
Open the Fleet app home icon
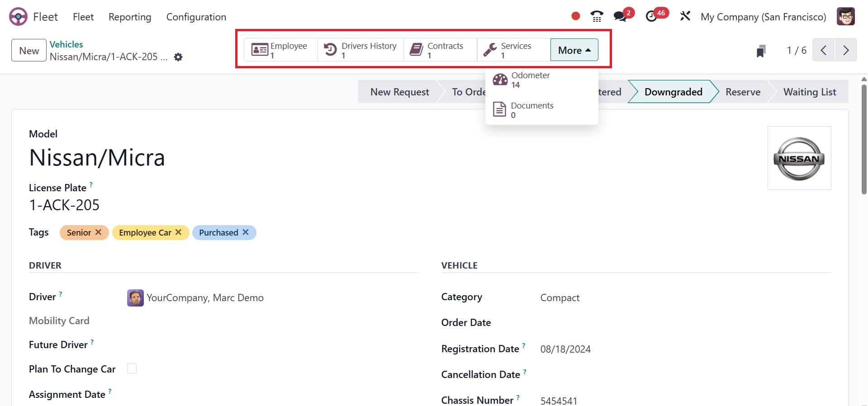pos(18,17)
